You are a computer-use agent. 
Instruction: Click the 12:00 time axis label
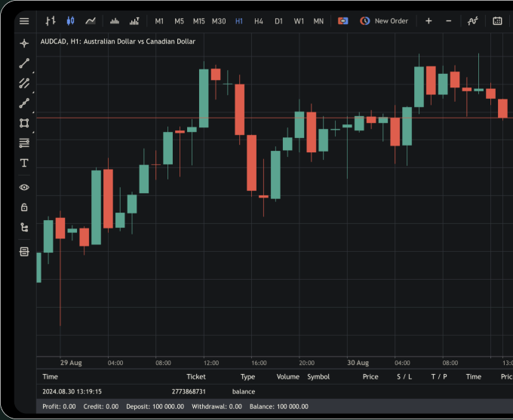(211, 363)
